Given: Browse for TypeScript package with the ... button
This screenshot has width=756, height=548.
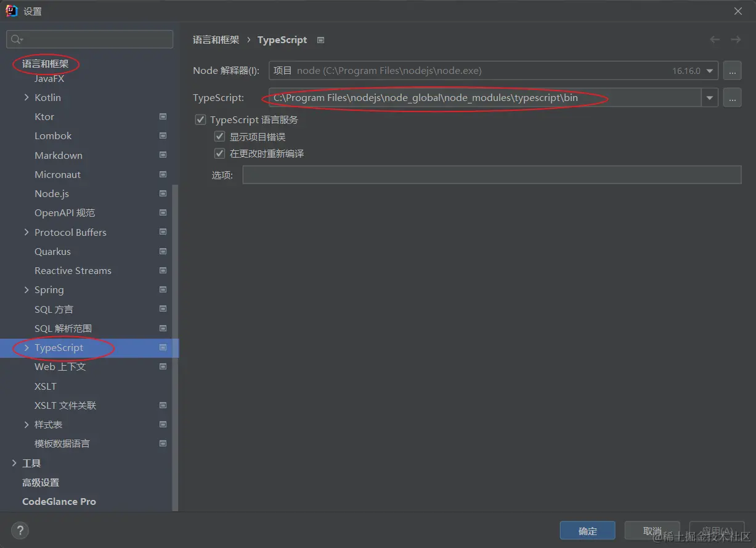Looking at the screenshot, I should click(732, 97).
